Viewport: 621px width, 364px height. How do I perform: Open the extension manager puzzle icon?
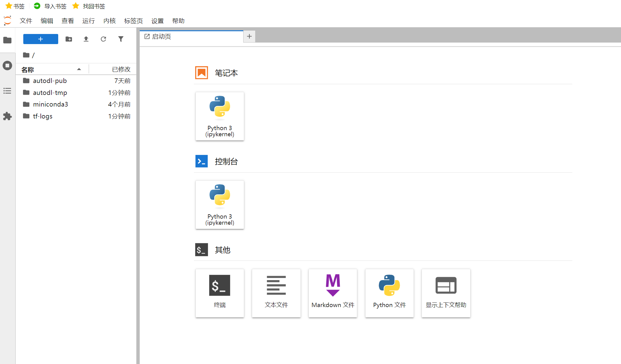point(7,116)
